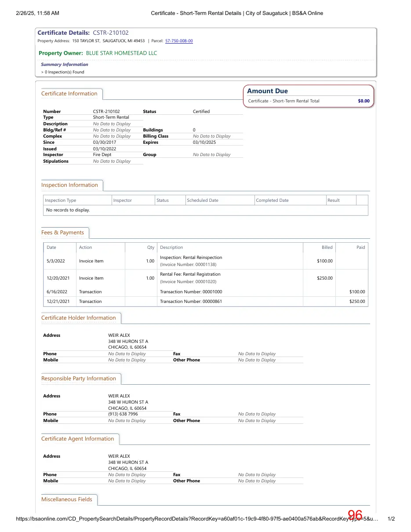This screenshot has width=411, height=532.
Task: Select the Expires date 03/10/2025
Action: point(204,142)
